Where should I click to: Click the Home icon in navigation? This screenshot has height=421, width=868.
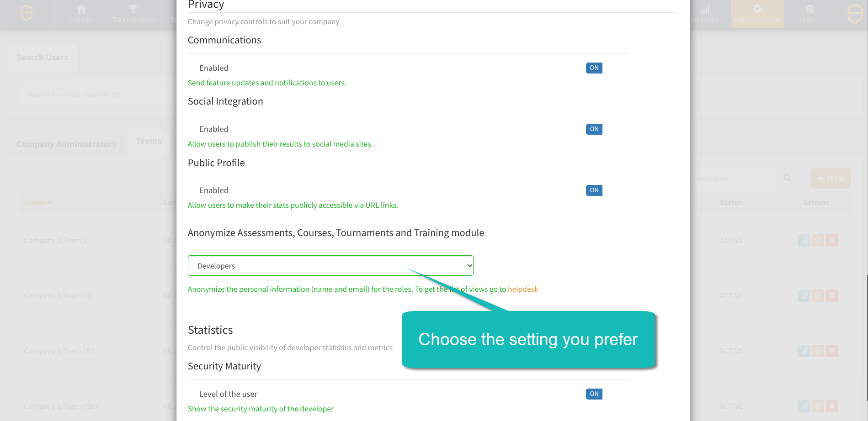81,9
